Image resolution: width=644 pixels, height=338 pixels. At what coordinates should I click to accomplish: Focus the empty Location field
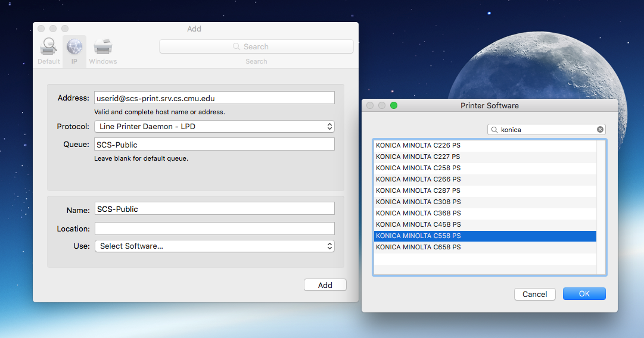click(214, 229)
